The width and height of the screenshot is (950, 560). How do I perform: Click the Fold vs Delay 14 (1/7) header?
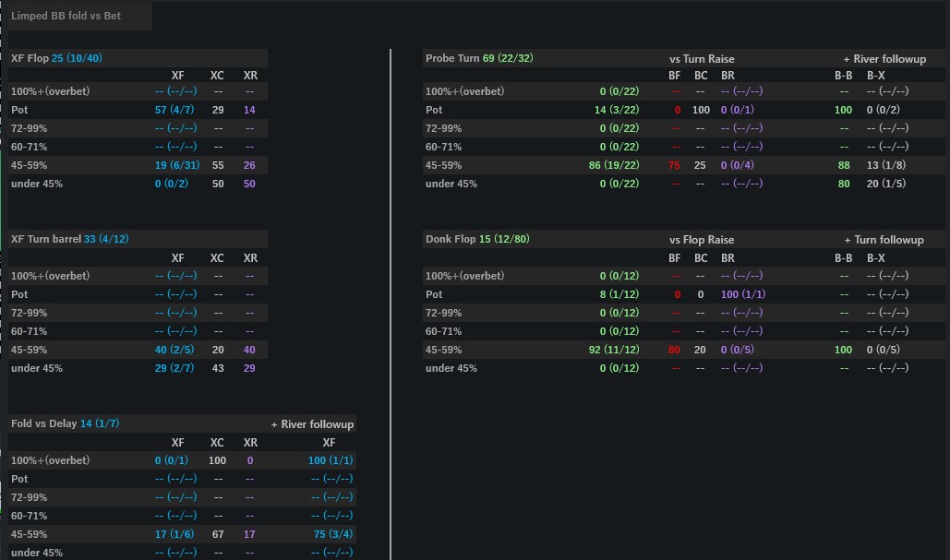pyautogui.click(x=65, y=423)
